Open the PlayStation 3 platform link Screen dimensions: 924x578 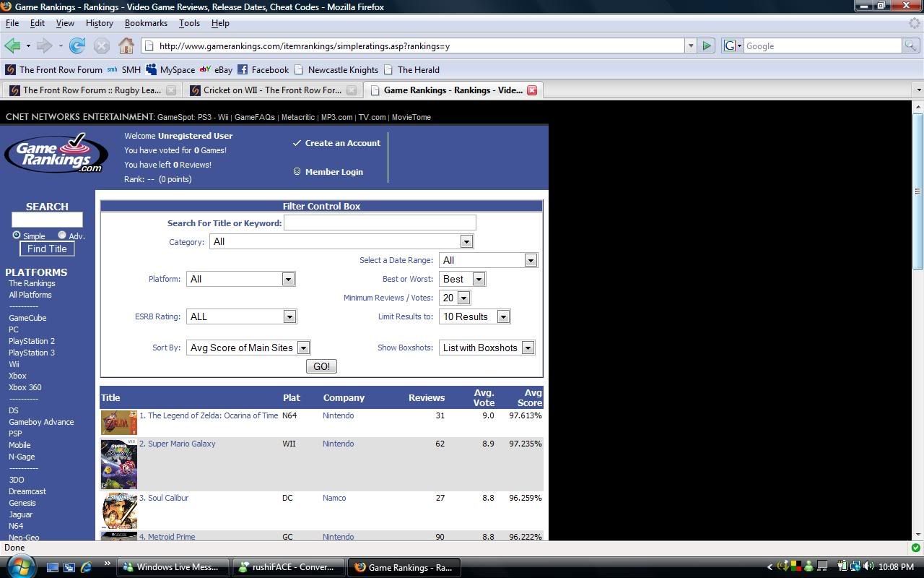tap(32, 353)
